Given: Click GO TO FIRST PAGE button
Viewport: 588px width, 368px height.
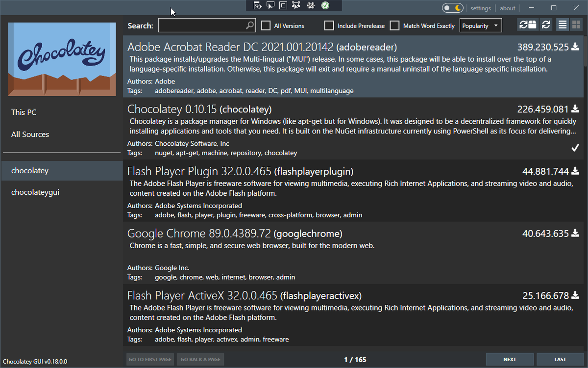Looking at the screenshot, I should pyautogui.click(x=150, y=359).
